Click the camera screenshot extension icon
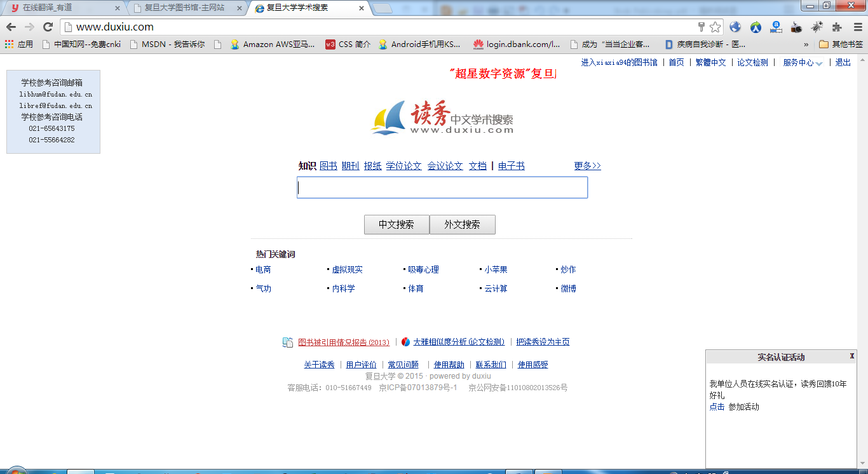Viewport: 868px width, 474px height. [796, 27]
